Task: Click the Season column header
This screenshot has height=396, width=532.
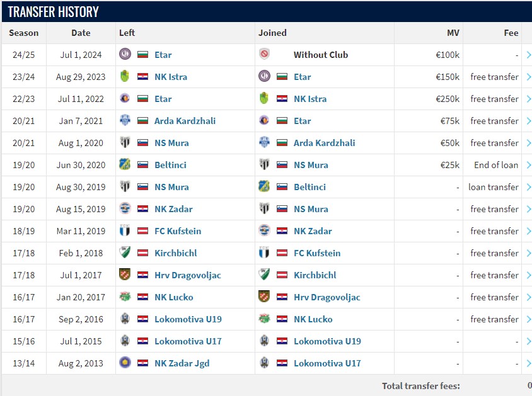Action: coord(24,33)
